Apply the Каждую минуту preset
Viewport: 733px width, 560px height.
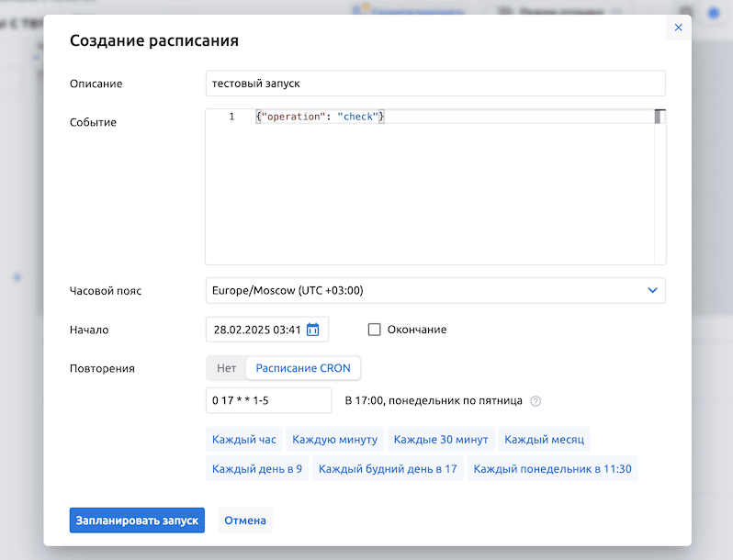click(335, 440)
